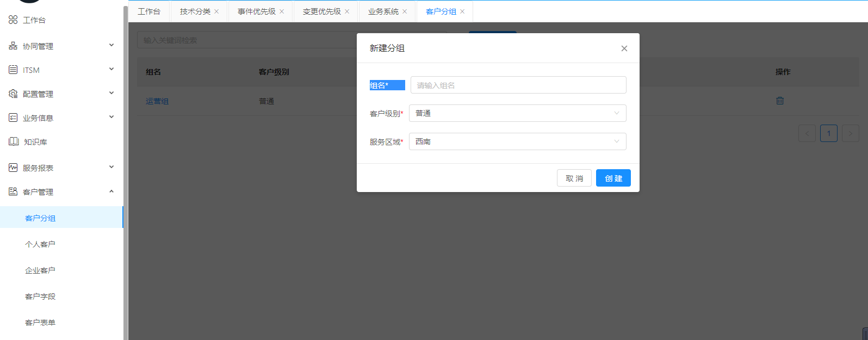Click the 组名 input field
This screenshot has height=340, width=868.
pyautogui.click(x=518, y=85)
